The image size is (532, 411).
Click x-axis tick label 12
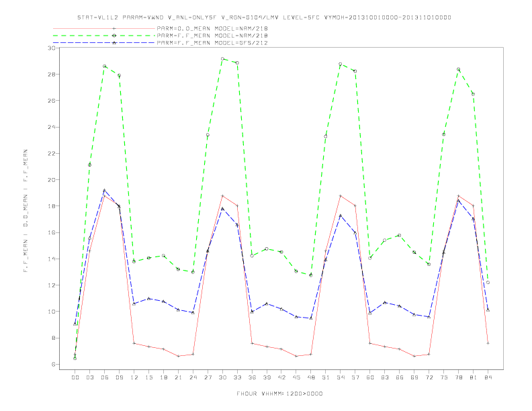click(134, 377)
